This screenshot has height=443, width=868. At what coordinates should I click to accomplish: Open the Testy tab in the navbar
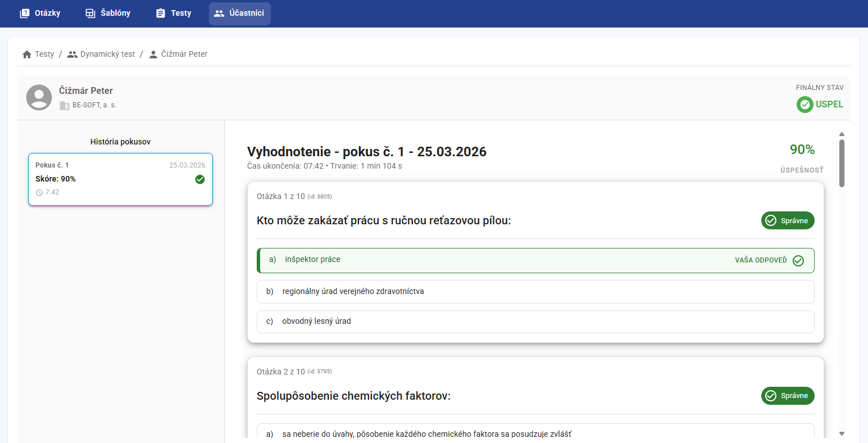coord(174,13)
